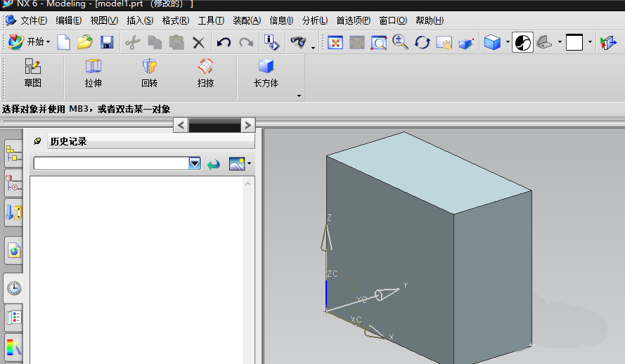
Task: Expand the view orientation cube dropdown arrow
Action: click(x=508, y=43)
